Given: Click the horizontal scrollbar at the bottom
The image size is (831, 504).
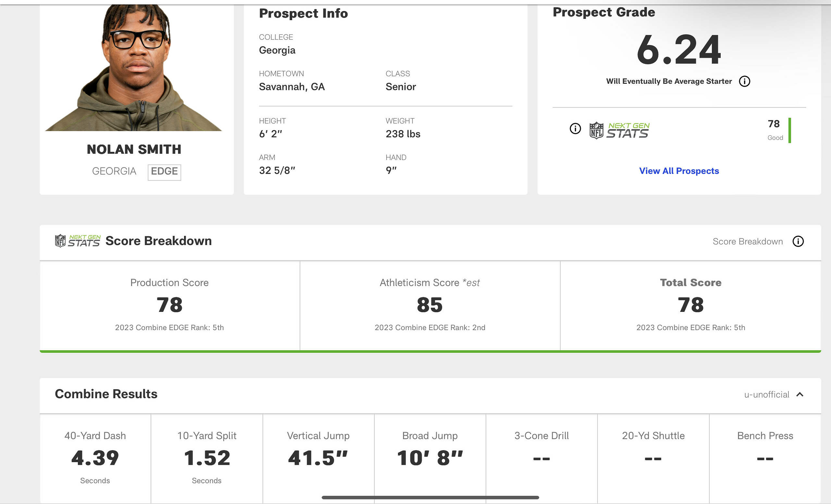Looking at the screenshot, I should click(x=430, y=497).
